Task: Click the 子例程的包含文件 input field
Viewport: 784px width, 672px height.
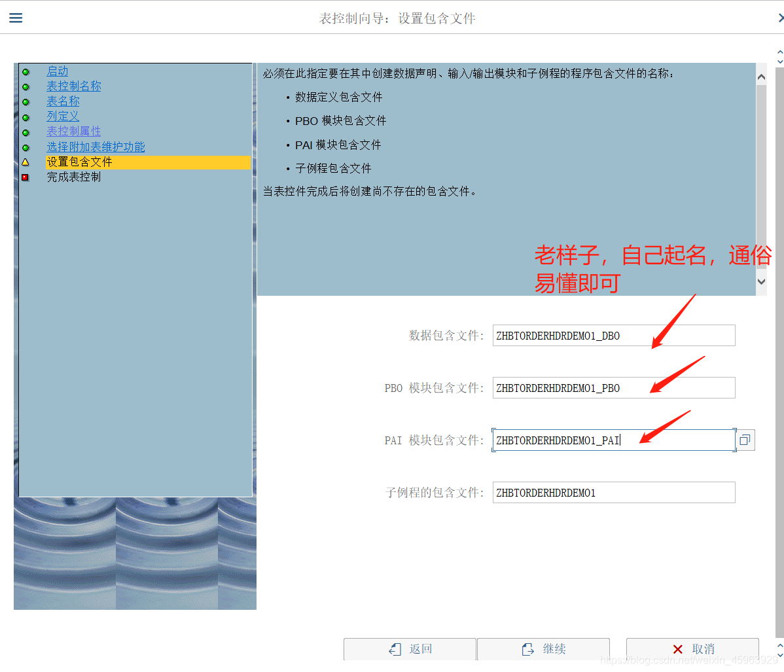Action: (613, 493)
